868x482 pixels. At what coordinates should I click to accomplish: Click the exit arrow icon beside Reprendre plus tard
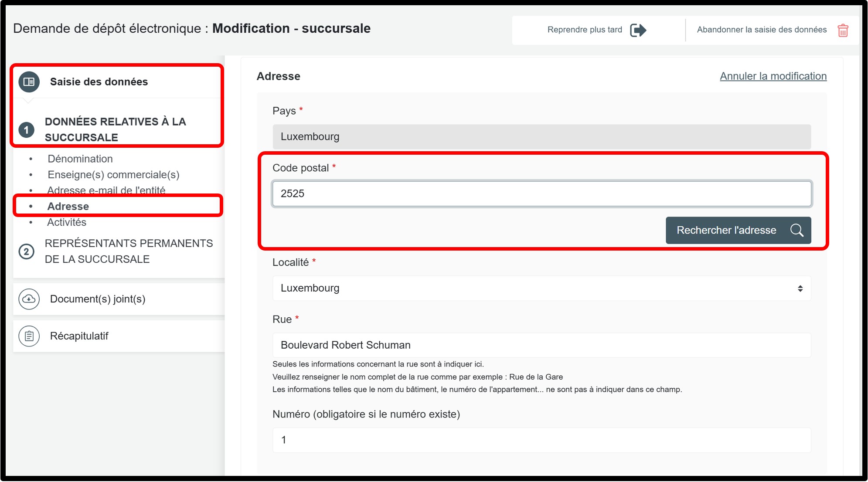point(638,30)
